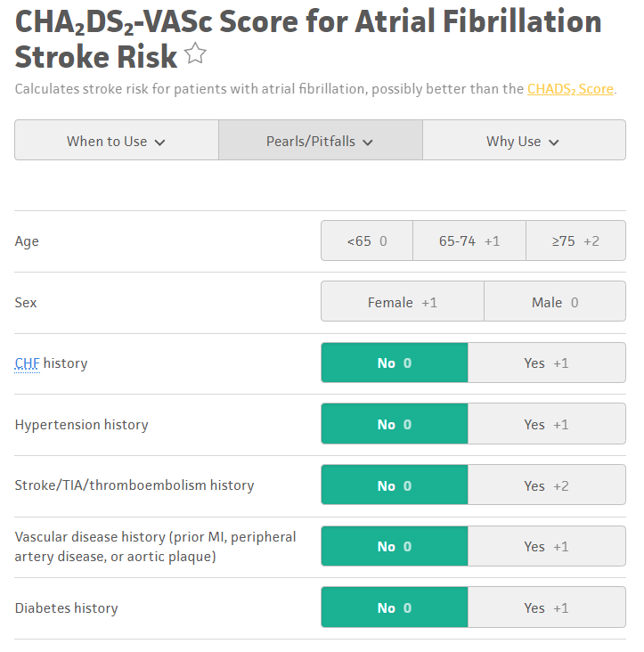Select age under 65 option
This screenshot has width=644, height=652.
(x=367, y=241)
